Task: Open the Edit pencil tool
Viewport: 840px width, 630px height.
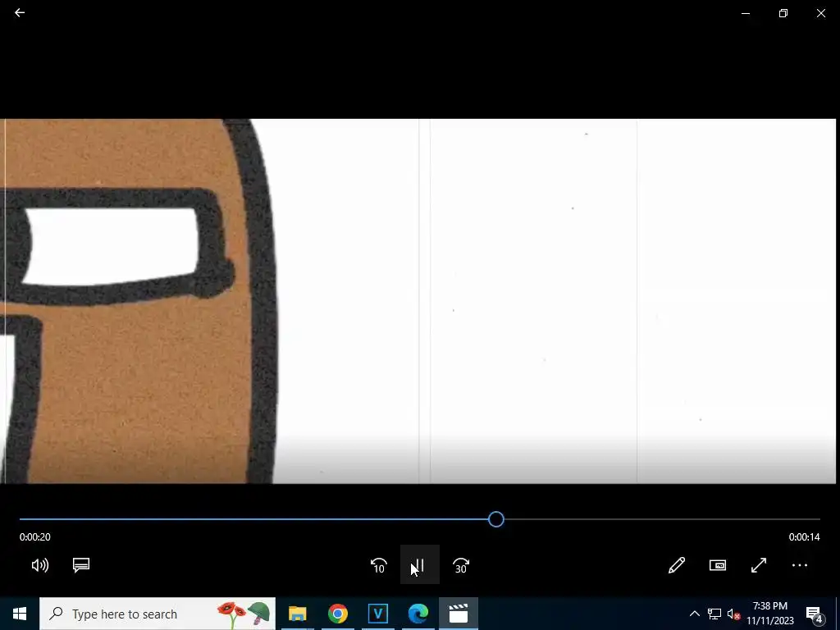Action: (677, 565)
